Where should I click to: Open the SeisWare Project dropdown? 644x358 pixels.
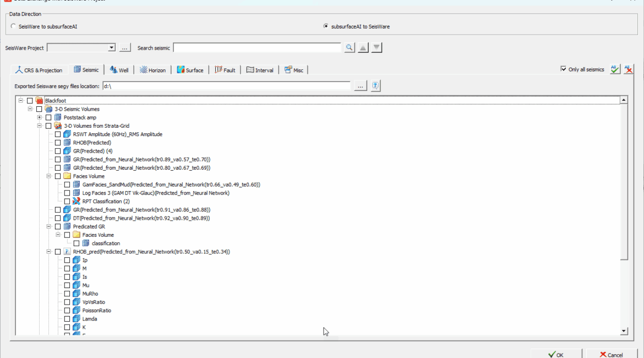(111, 48)
